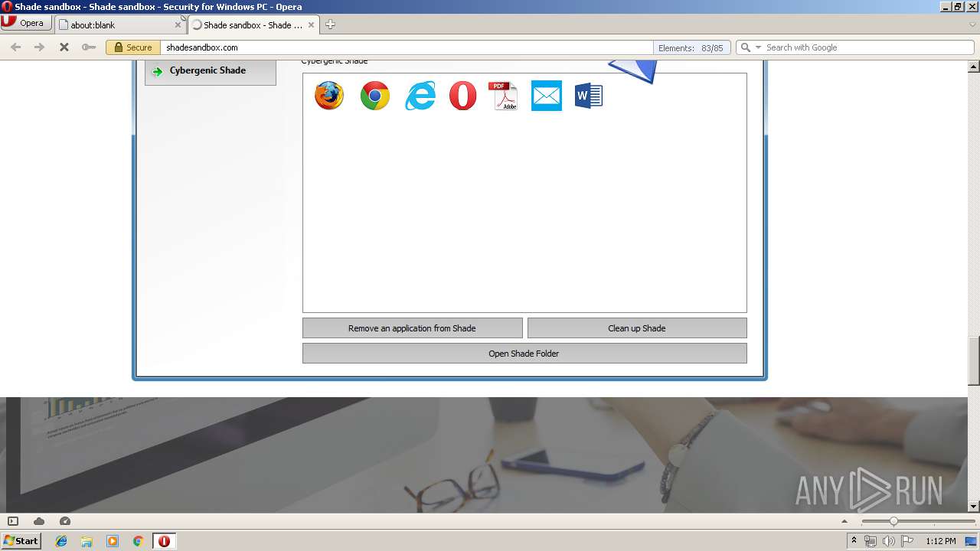This screenshot has width=980, height=551.
Task: Open the Windows Start menu
Action: [x=21, y=540]
